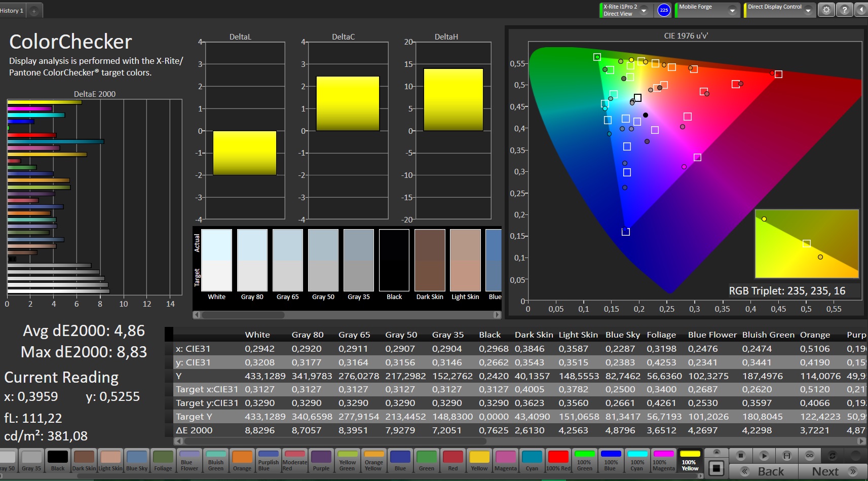Image resolution: width=868 pixels, height=481 pixels.
Task: Select the 100% Blue swatch
Action: click(611, 461)
